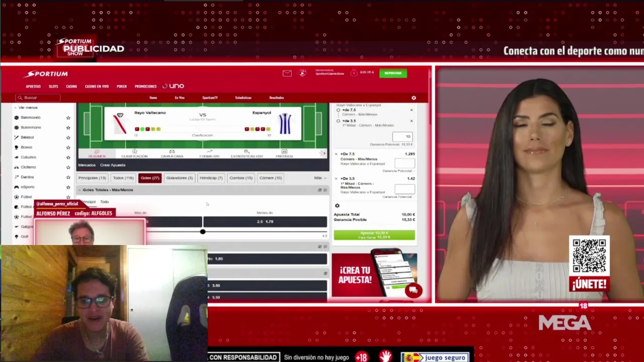
Task: Favorite Balonmano with its star
Action: click(x=68, y=128)
